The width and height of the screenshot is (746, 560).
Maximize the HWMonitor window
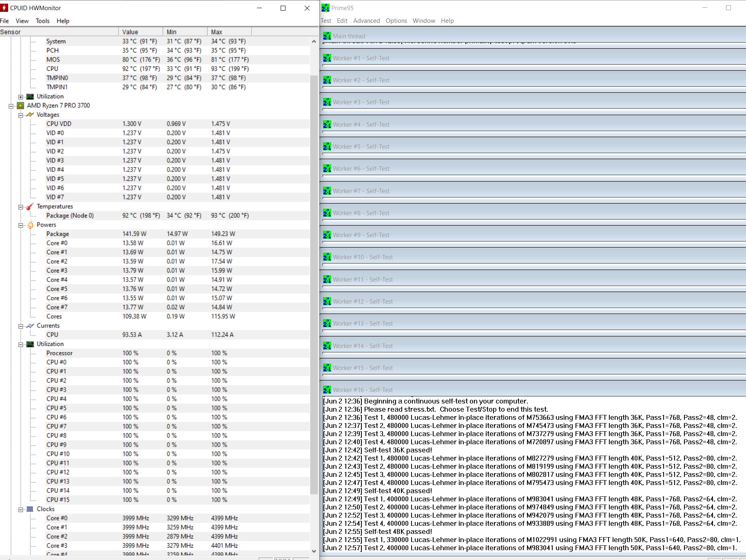tap(283, 8)
